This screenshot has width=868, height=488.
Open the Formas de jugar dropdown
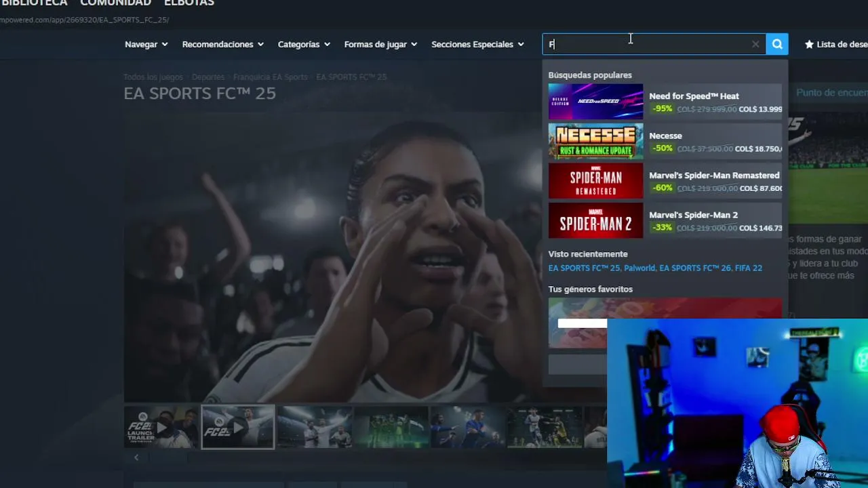pyautogui.click(x=380, y=44)
